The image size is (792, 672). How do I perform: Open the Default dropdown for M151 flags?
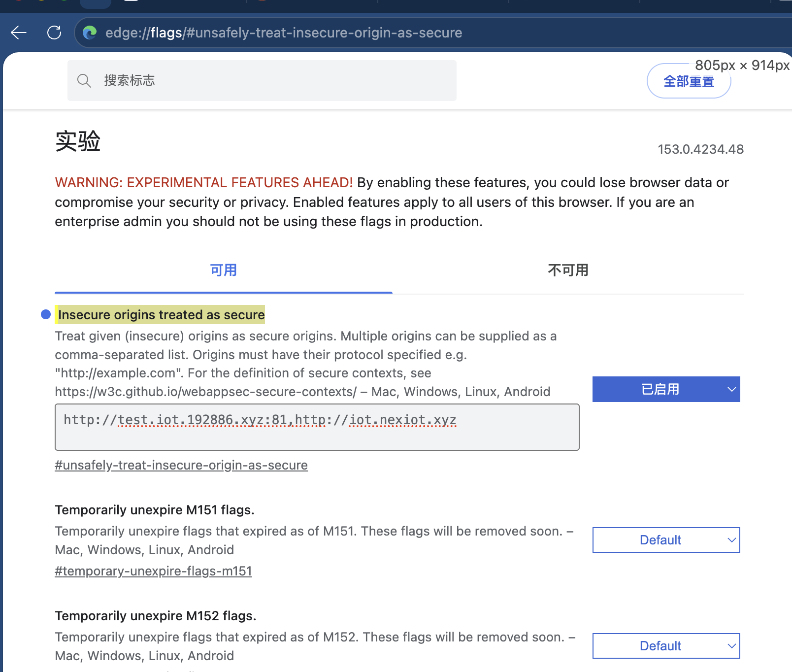point(666,540)
